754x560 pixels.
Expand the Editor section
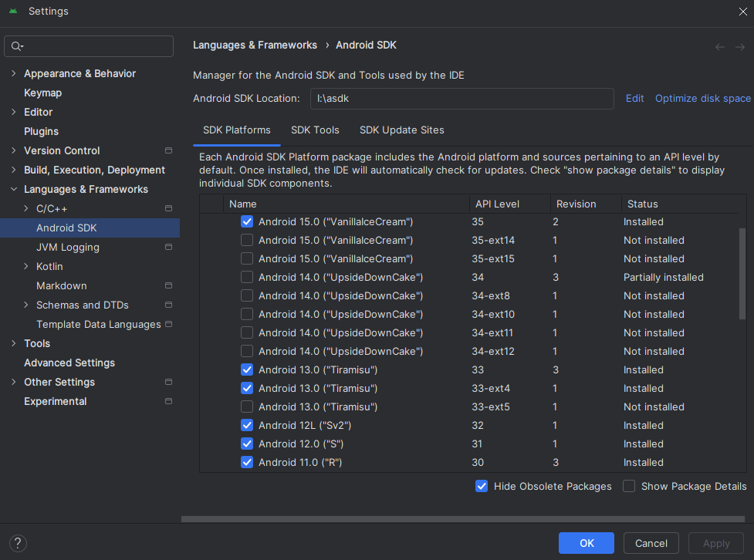pyautogui.click(x=13, y=112)
